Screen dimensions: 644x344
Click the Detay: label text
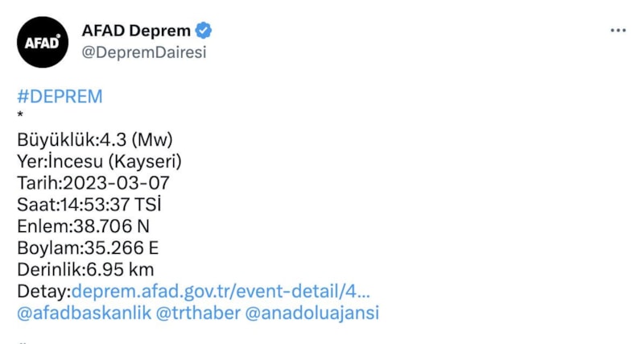(43, 291)
